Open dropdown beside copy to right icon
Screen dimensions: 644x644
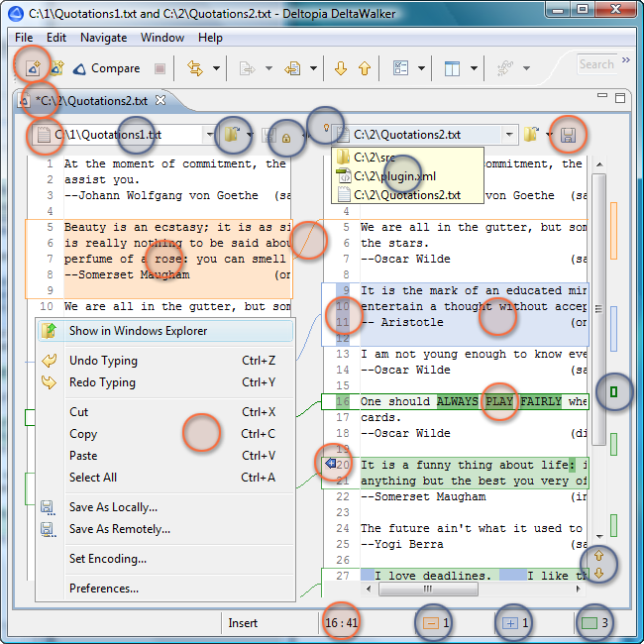pos(268,68)
